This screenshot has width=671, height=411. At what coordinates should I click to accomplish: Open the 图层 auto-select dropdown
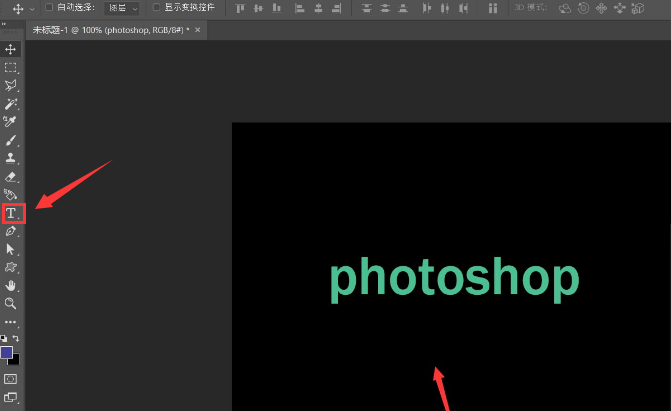pyautogui.click(x=122, y=8)
